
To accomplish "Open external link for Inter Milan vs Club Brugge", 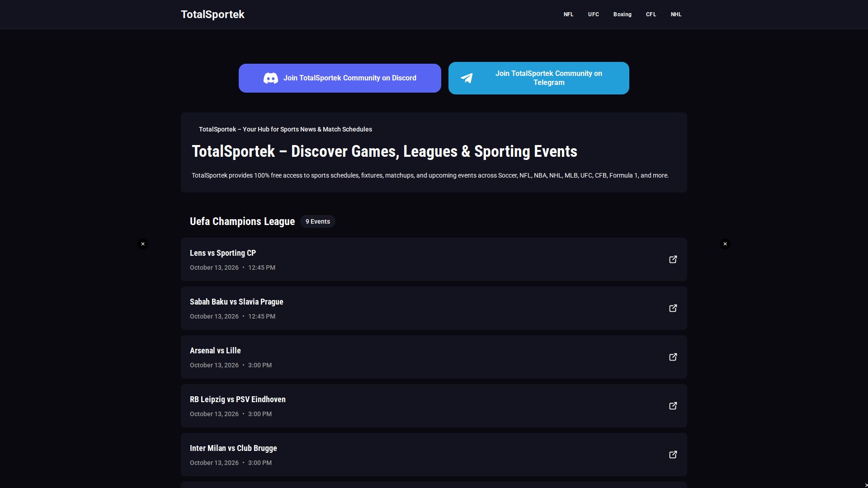I will [673, 455].
